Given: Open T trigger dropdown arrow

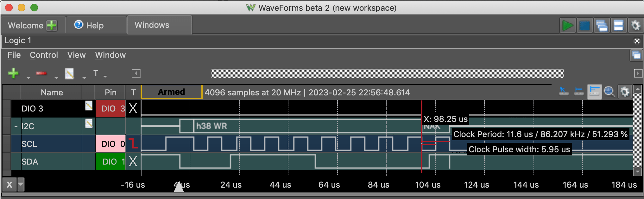Looking at the screenshot, I should [x=105, y=77].
